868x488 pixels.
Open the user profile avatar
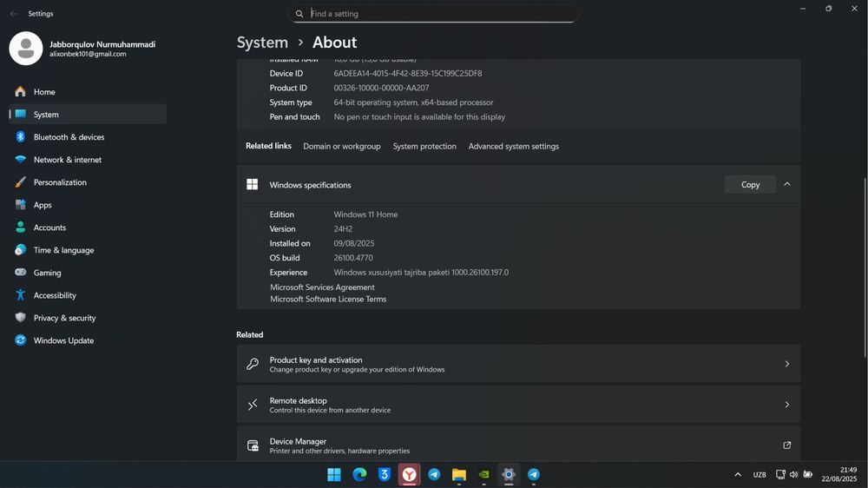(26, 48)
